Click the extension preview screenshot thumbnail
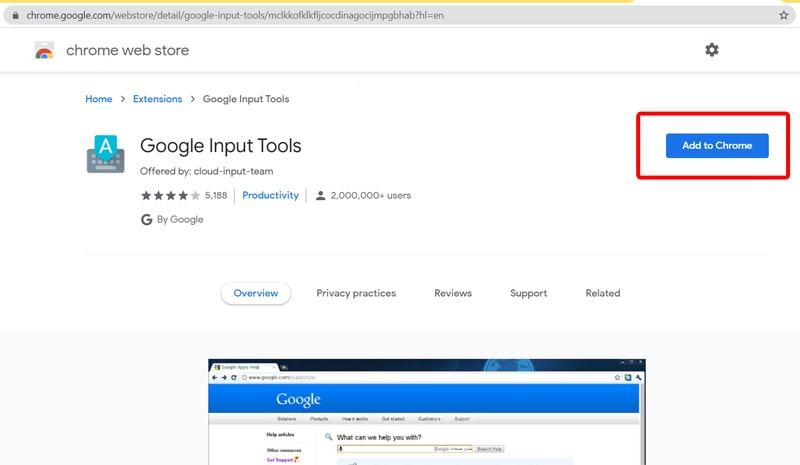This screenshot has width=800, height=465. (x=427, y=412)
